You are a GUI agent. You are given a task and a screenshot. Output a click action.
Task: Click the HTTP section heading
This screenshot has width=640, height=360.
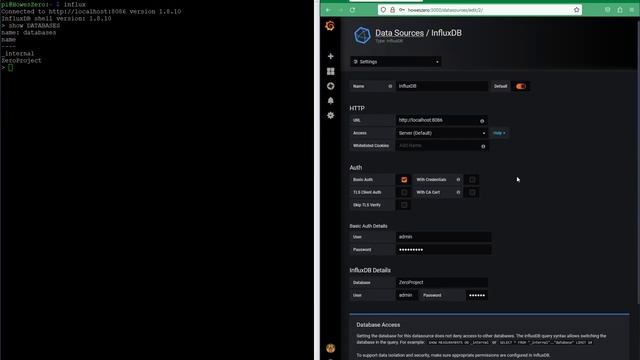click(x=357, y=108)
